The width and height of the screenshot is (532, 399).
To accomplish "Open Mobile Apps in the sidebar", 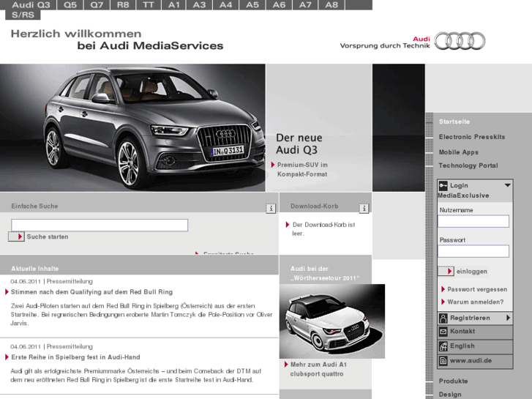I will pyautogui.click(x=459, y=152).
